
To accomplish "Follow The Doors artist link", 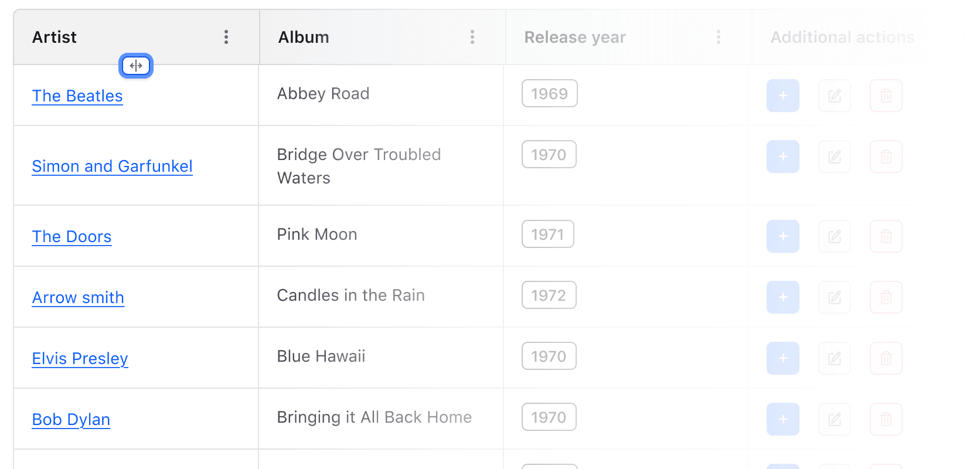I will 72,237.
